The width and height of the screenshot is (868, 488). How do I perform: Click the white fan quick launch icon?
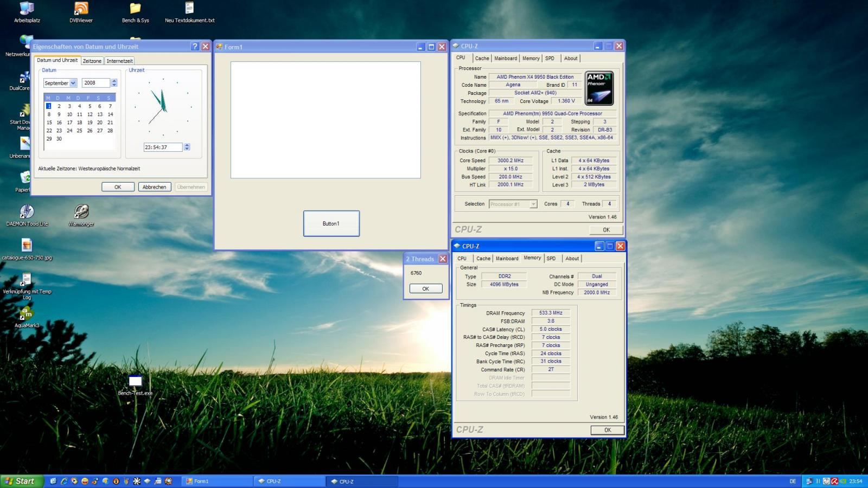click(x=137, y=481)
